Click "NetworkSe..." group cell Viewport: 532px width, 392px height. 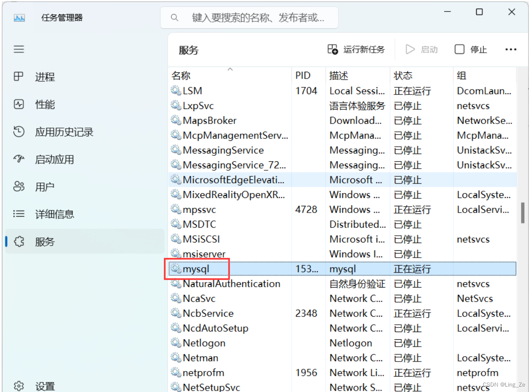(484, 120)
